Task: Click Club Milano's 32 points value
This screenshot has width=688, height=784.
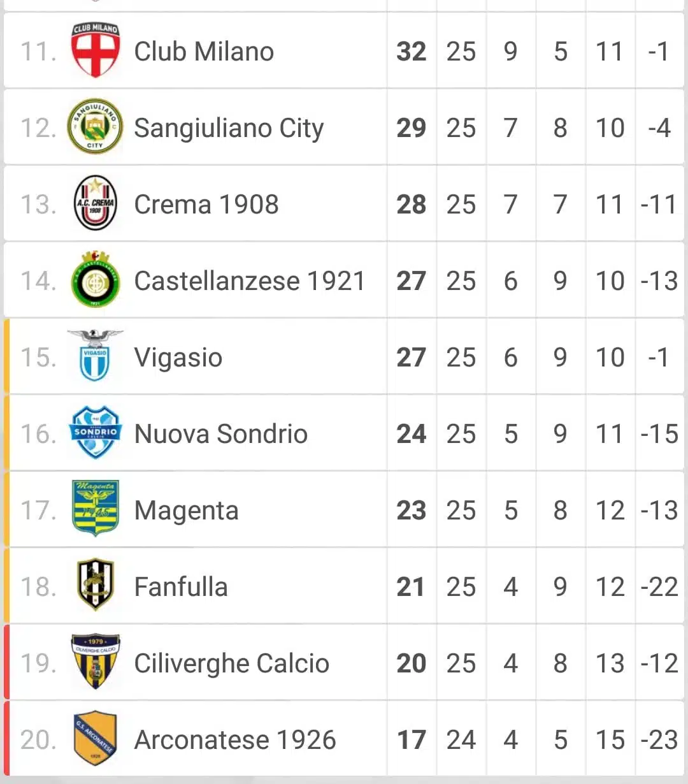Action: tap(411, 52)
